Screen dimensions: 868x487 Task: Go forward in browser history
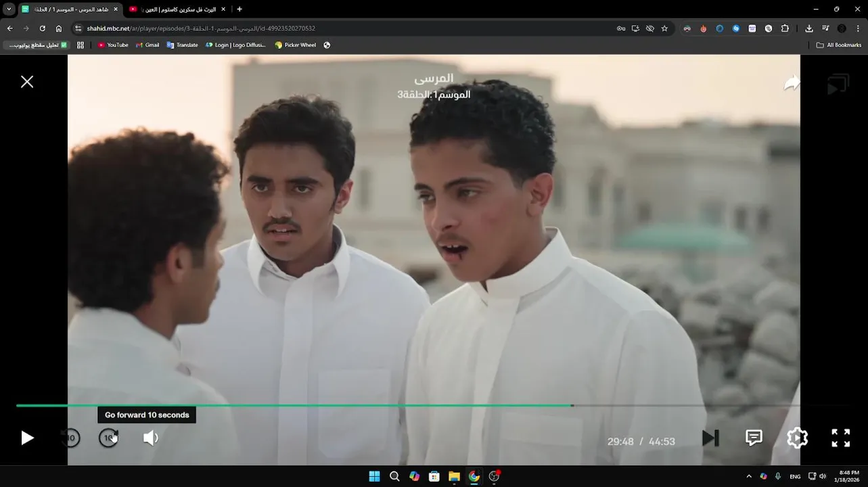(x=26, y=28)
